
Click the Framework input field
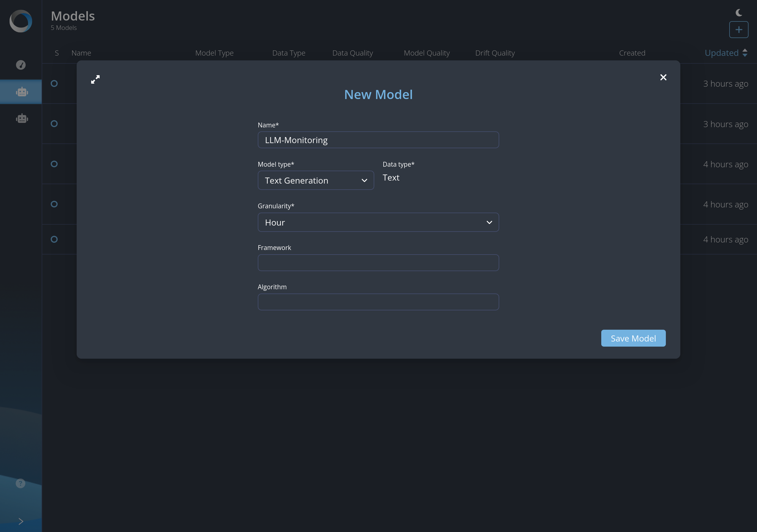click(x=378, y=263)
